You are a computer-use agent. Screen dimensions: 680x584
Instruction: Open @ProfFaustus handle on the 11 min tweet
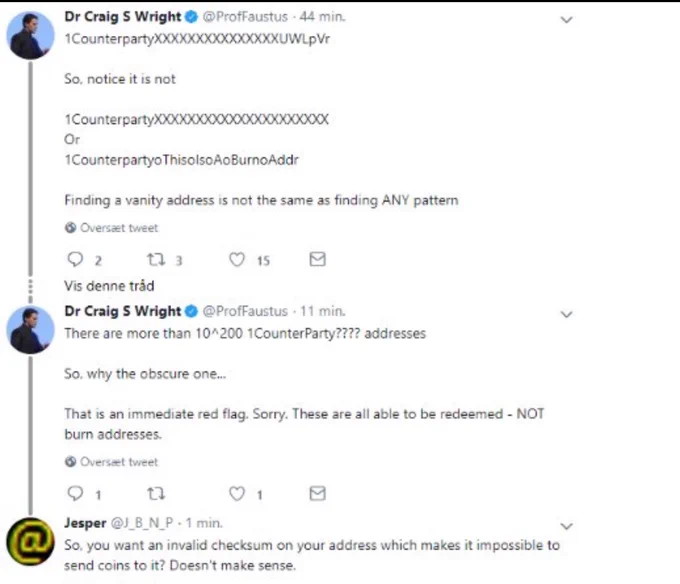[x=245, y=311]
